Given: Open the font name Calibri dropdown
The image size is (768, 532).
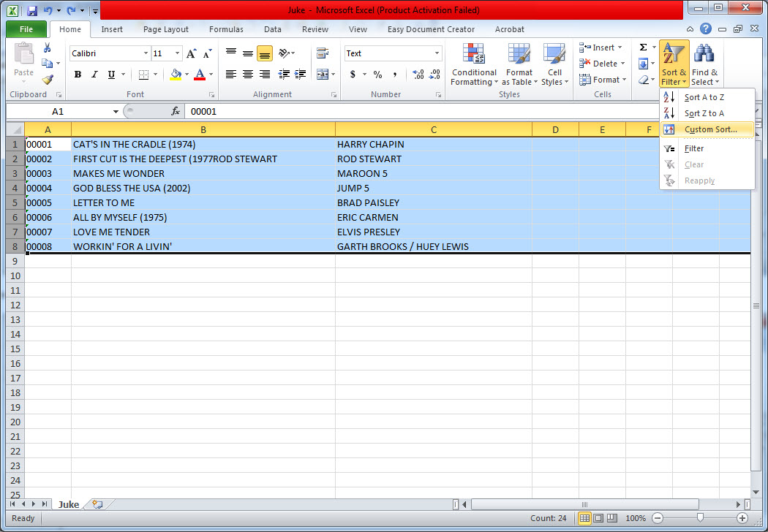Looking at the screenshot, I should coord(144,53).
